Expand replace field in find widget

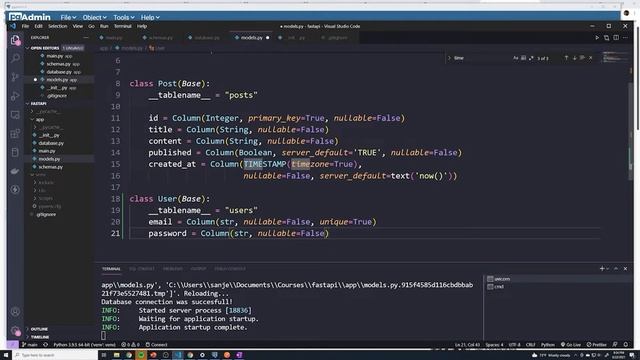449,58
